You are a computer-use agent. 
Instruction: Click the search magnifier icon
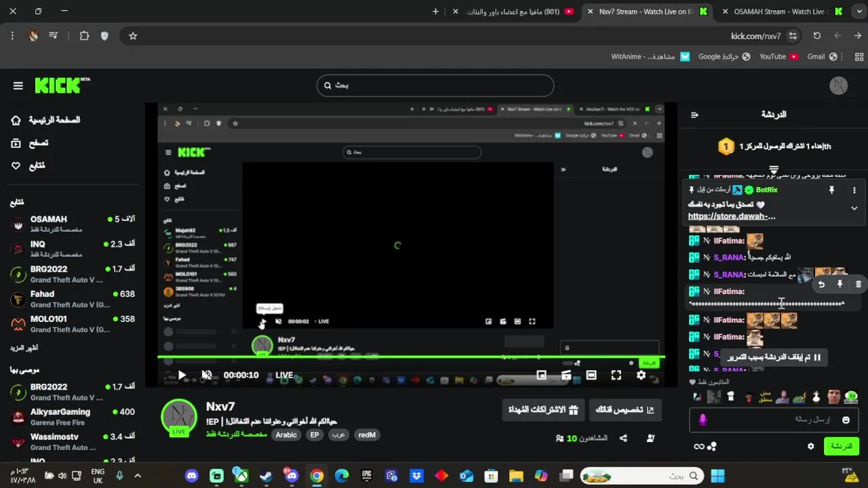[328, 85]
